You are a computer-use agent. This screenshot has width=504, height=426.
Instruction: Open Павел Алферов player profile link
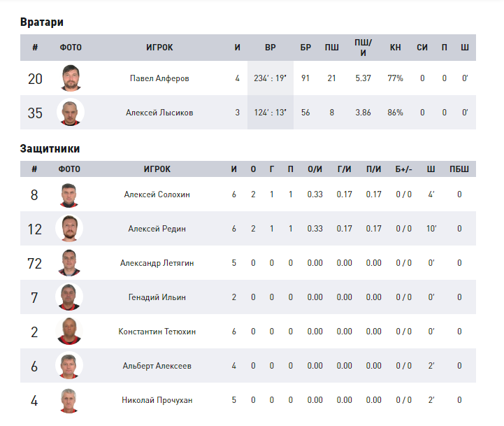pos(159,78)
